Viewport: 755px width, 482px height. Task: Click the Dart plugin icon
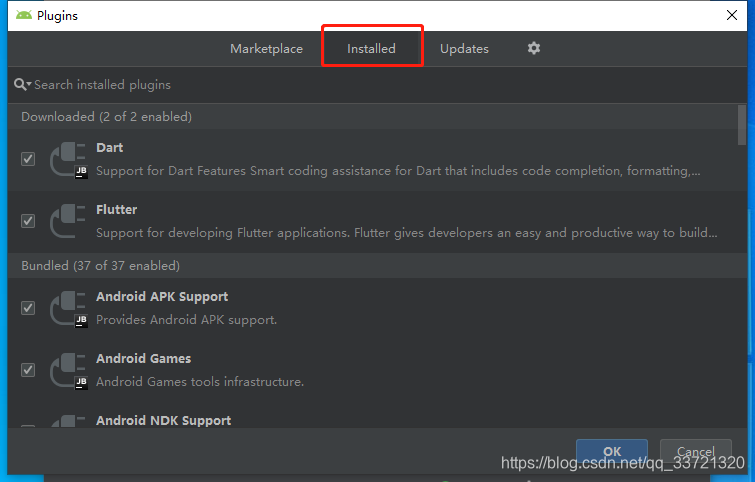(x=68, y=160)
